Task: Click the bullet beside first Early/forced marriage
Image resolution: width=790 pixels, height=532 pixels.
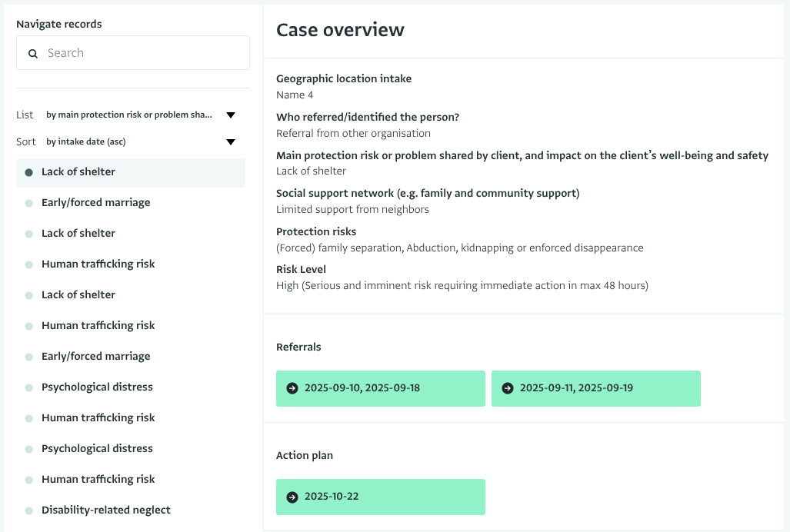Action: (28, 203)
